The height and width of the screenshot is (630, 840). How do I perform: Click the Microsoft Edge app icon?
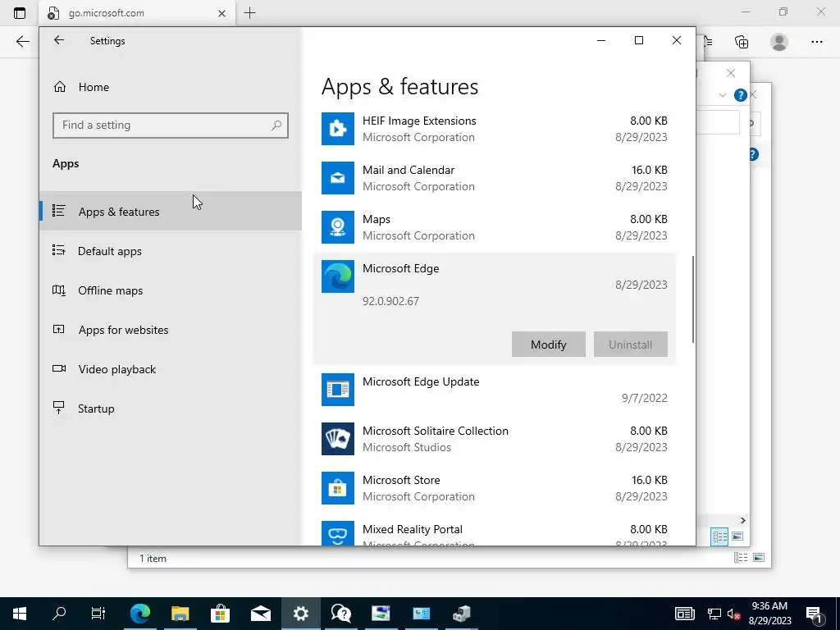337,276
